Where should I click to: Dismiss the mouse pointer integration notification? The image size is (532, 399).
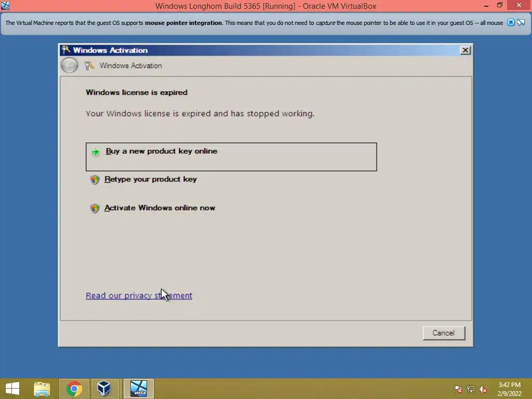(511, 22)
